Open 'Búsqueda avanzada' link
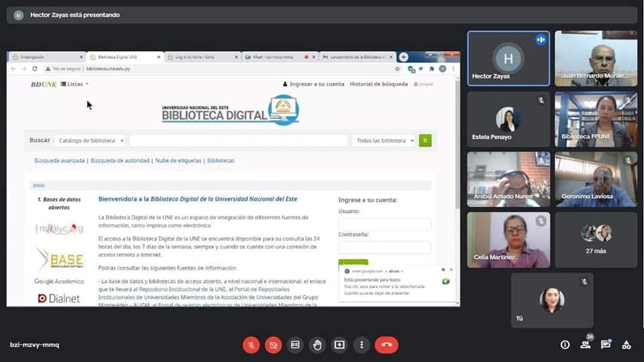This screenshot has width=644, height=362. click(59, 160)
